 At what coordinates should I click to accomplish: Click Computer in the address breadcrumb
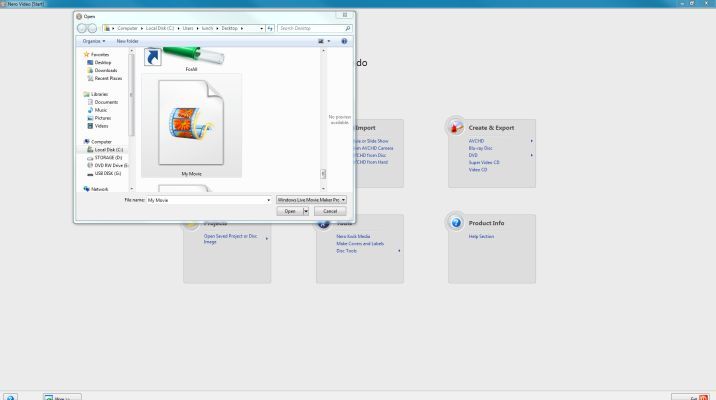(127, 28)
